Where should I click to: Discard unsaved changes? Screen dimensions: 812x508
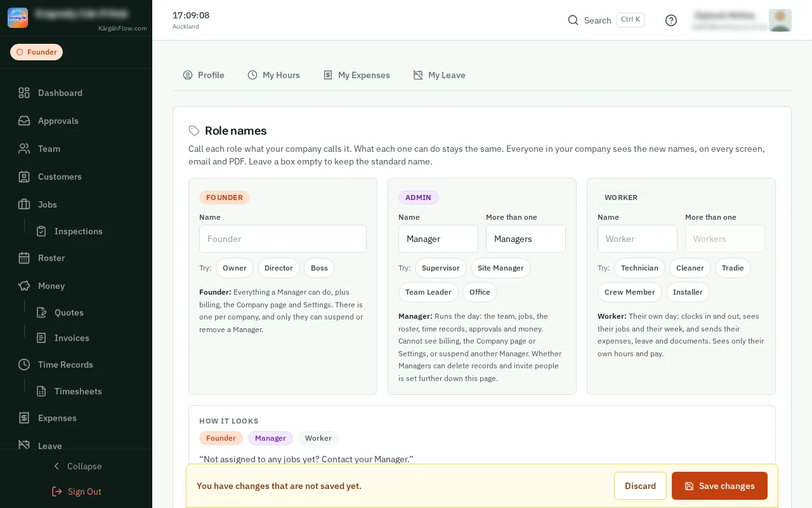pos(640,486)
